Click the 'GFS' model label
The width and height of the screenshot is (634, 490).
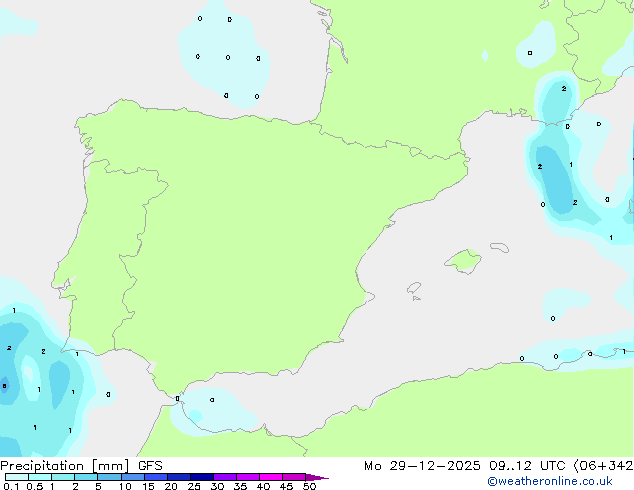tap(150, 466)
